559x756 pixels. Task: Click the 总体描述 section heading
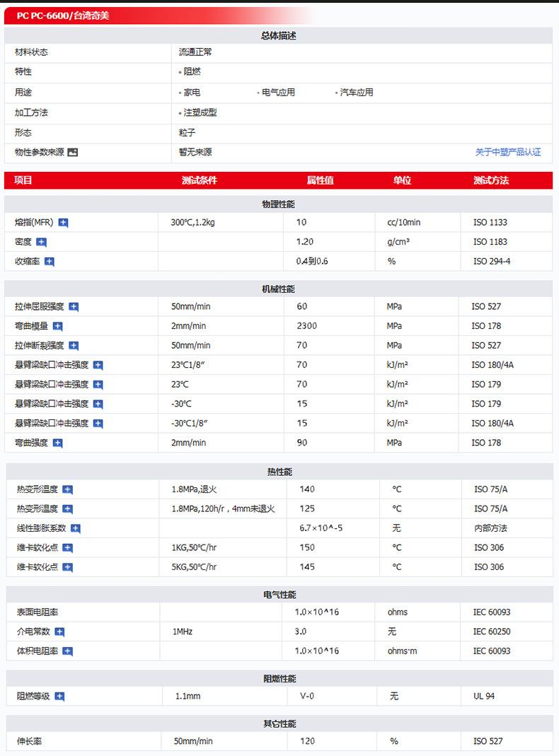pos(279,35)
